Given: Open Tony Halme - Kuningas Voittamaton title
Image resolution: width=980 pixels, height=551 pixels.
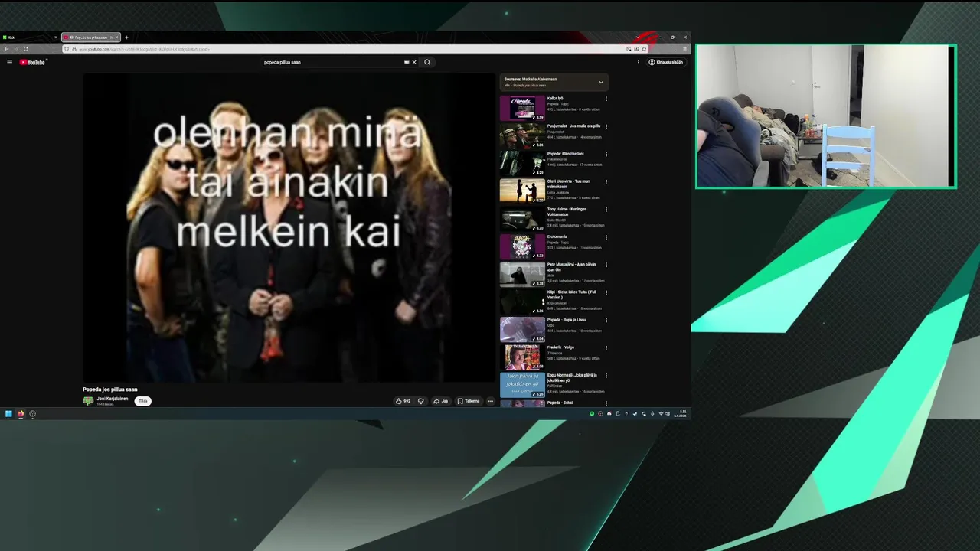Looking at the screenshot, I should click(567, 212).
